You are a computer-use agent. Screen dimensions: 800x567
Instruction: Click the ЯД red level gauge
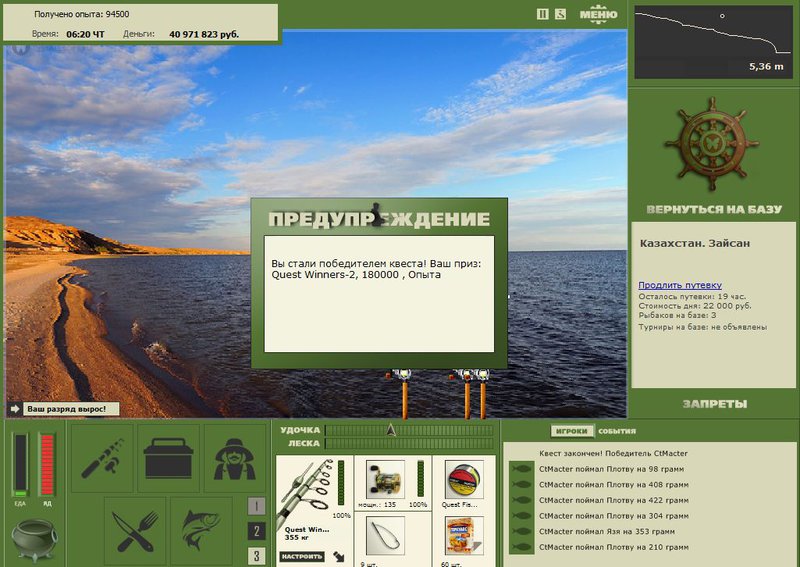click(x=47, y=465)
